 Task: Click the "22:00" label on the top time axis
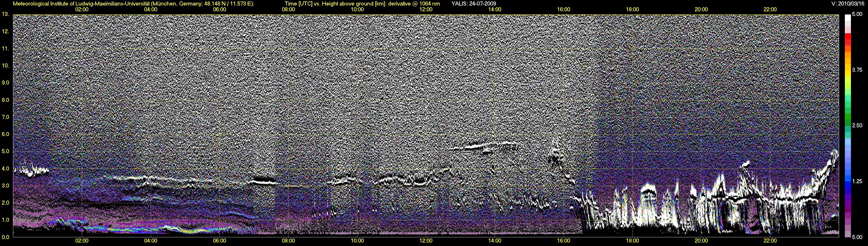coord(770,10)
